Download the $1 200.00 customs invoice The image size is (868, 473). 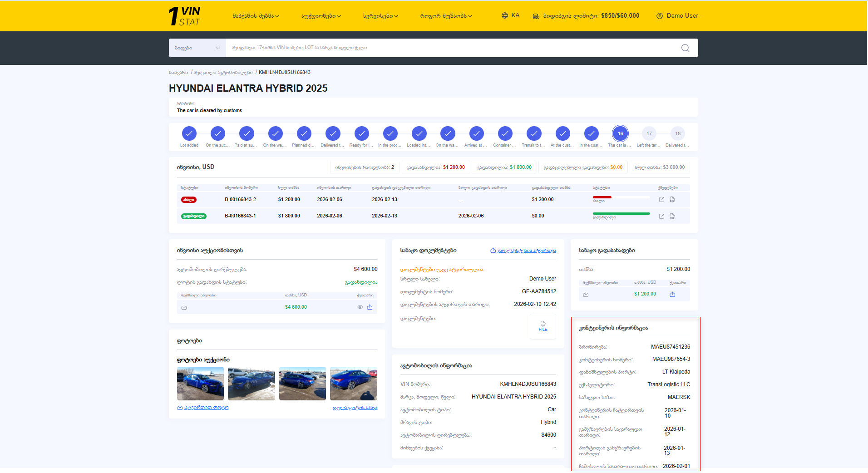click(586, 294)
